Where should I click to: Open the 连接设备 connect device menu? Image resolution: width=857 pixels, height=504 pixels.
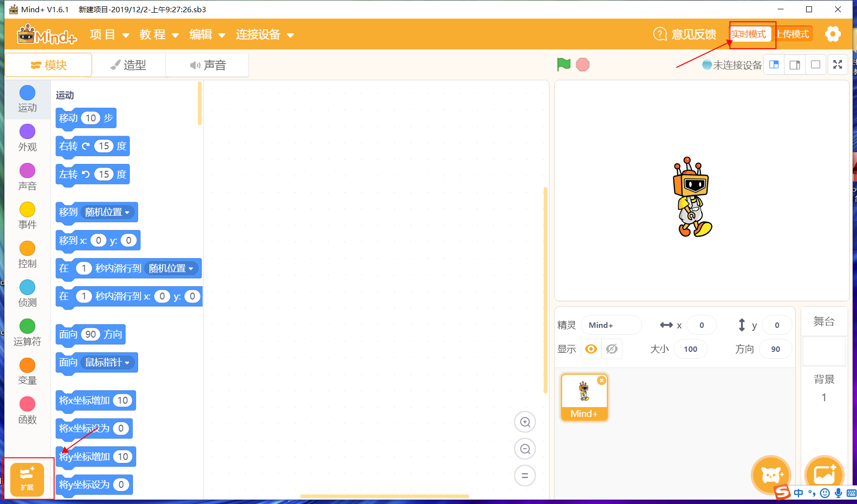[265, 35]
